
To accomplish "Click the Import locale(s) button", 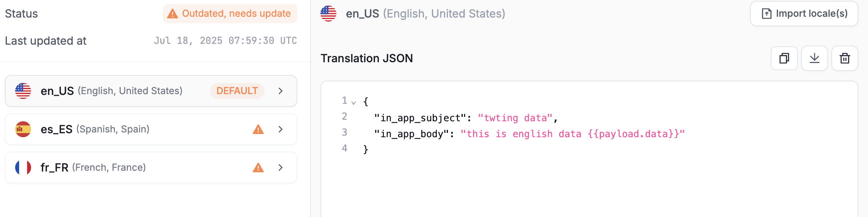I will click(x=804, y=14).
